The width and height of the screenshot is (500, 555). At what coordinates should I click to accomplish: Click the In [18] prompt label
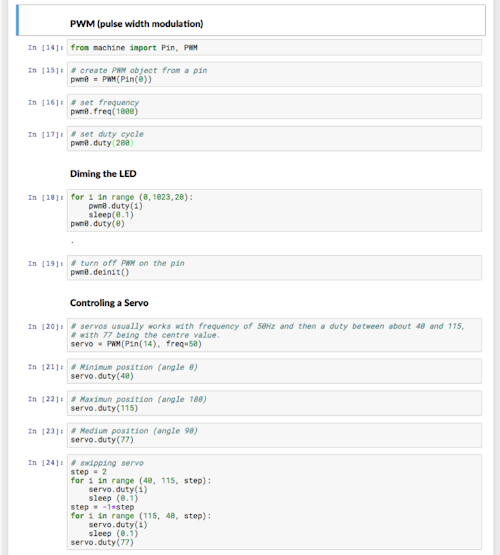[46, 198]
